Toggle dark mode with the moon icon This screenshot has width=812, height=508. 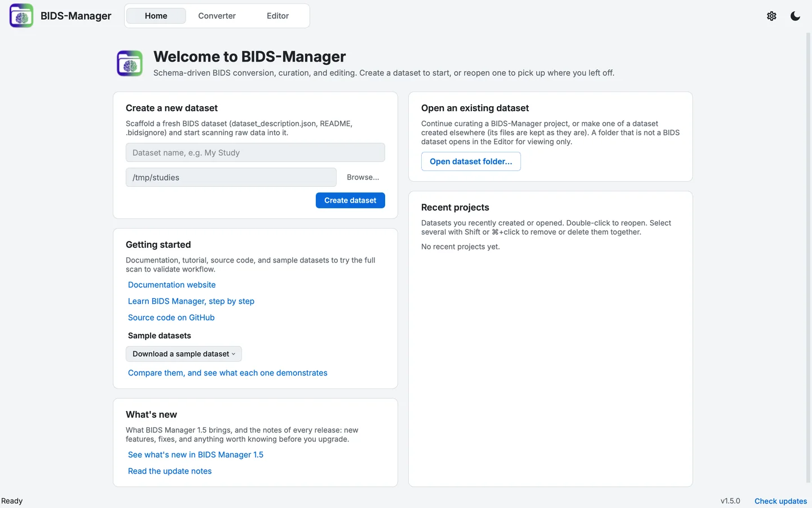795,16
